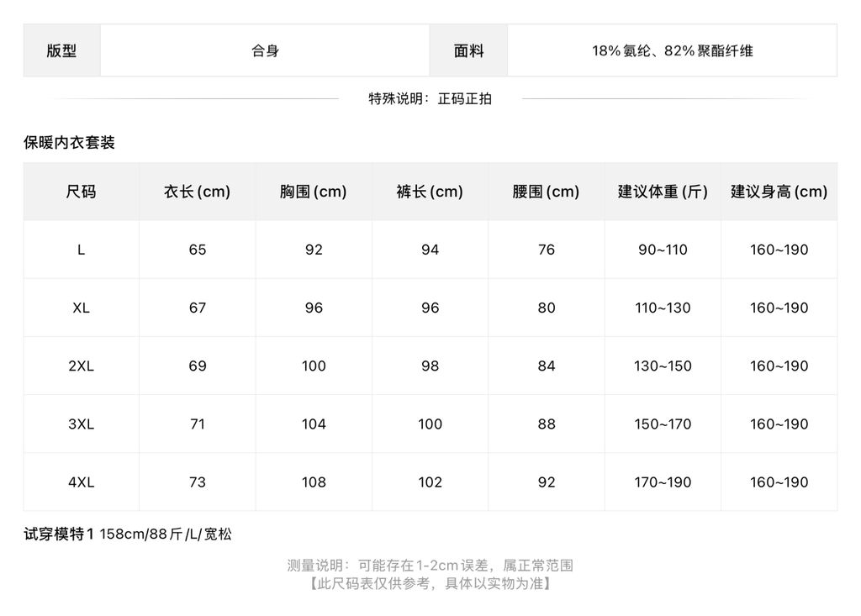Viewport: 861px width, 616px height.
Task: Click the 版型 label cell
Action: 61,50
